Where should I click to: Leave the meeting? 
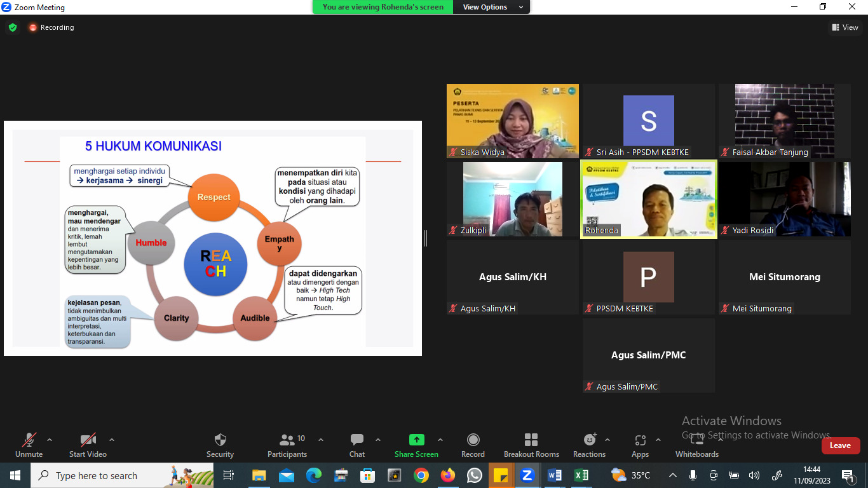[840, 445]
